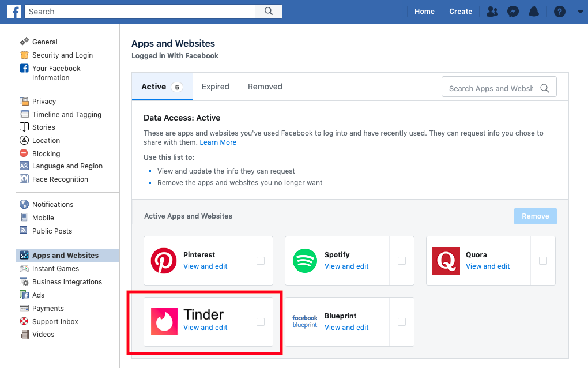Switch to the Removed tab
The width and height of the screenshot is (588, 368).
point(265,87)
